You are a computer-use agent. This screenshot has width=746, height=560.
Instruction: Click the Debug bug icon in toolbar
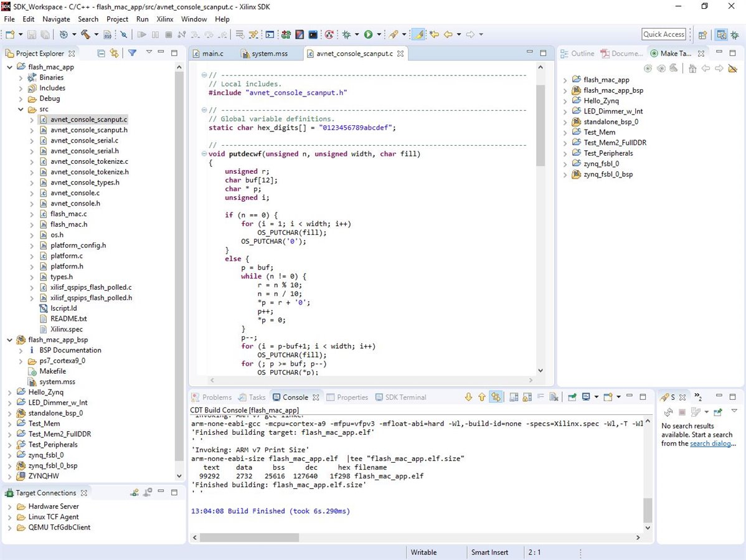346,35
